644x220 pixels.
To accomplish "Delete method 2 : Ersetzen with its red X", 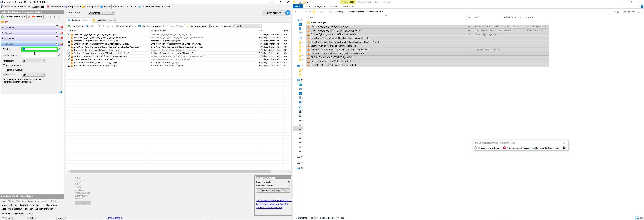I will [x=62, y=33].
